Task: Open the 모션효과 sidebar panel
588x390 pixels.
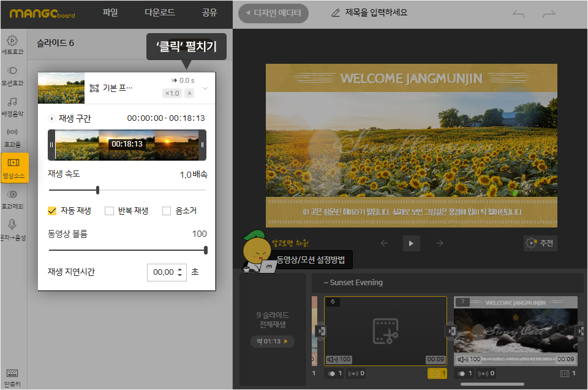Action: (12, 75)
